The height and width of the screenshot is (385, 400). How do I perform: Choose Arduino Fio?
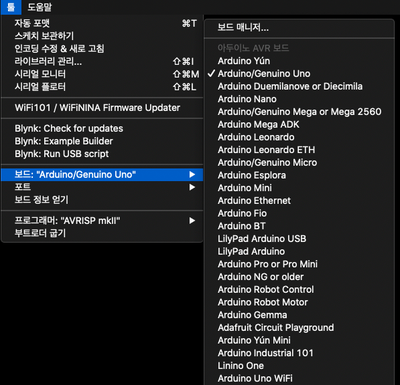299,213
